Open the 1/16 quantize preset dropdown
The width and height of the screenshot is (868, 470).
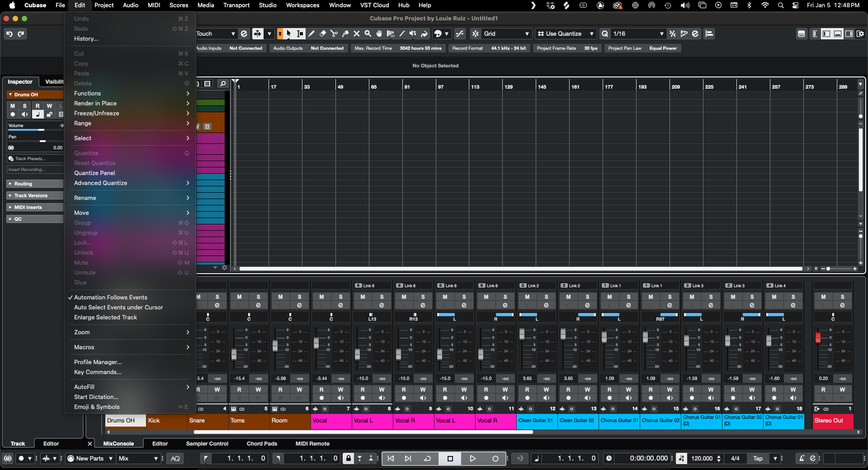[x=638, y=34]
